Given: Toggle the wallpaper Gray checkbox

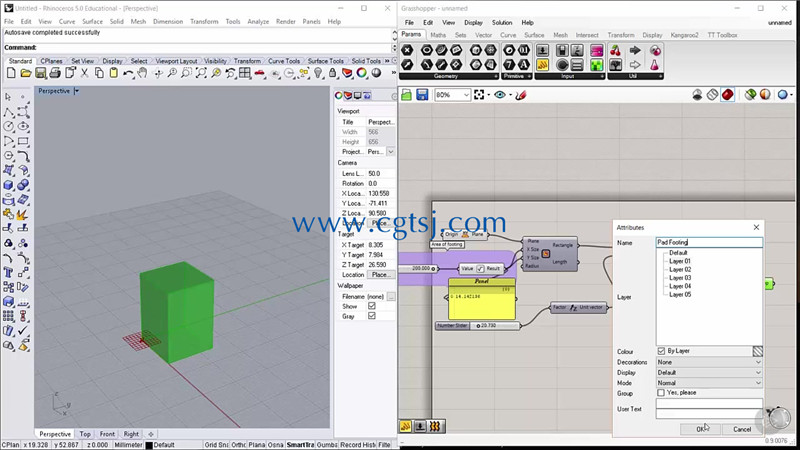Looking at the screenshot, I should 372,316.
